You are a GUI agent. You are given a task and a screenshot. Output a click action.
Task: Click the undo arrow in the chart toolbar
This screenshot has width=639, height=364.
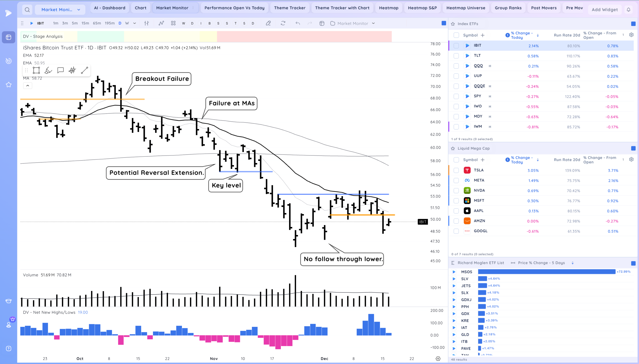click(x=298, y=23)
